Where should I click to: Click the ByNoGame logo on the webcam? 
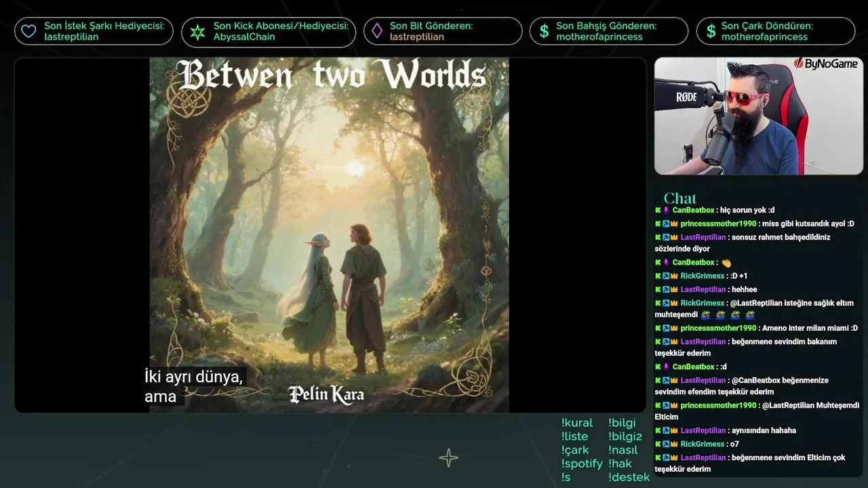[826, 64]
